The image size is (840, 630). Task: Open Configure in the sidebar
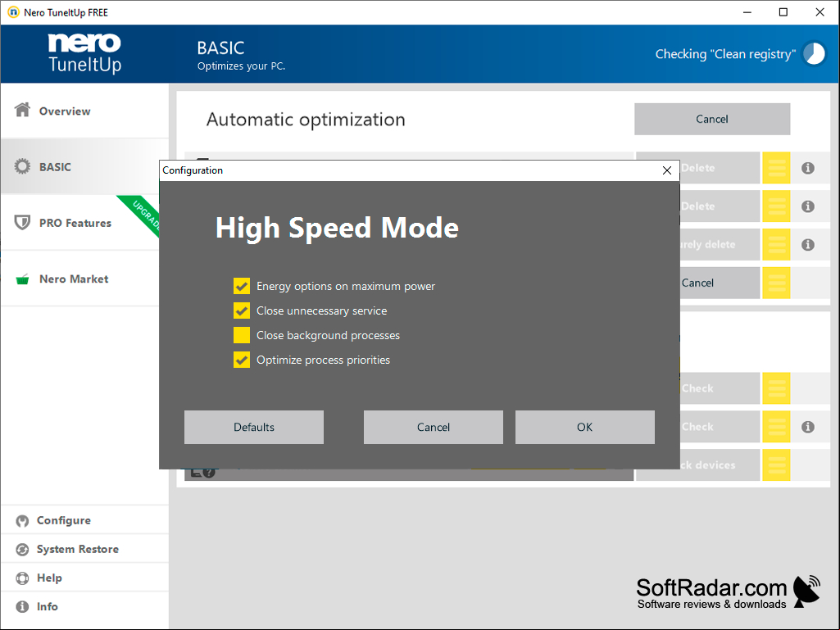pyautogui.click(x=84, y=520)
